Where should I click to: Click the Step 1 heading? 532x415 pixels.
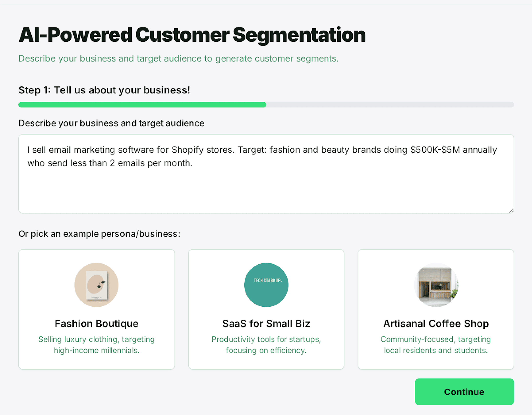[x=104, y=90]
